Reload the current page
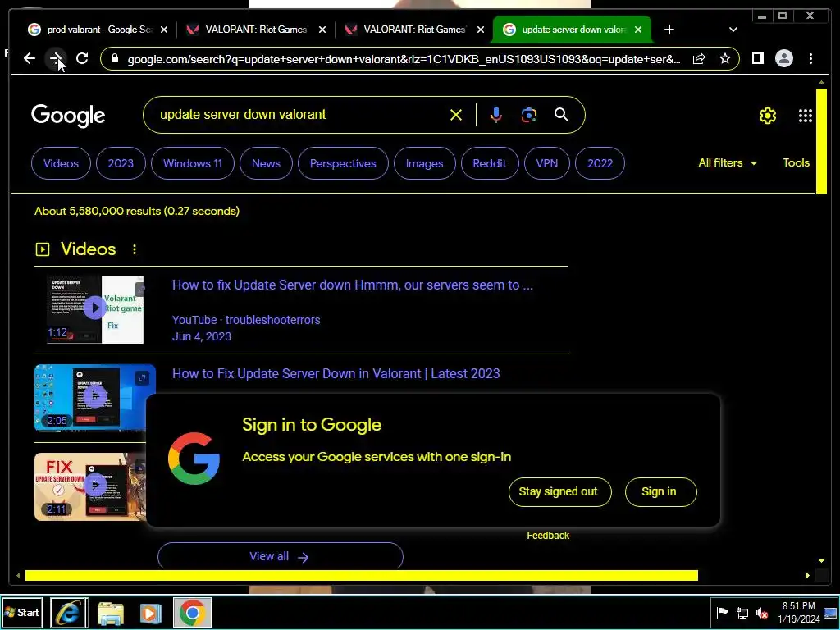This screenshot has height=630, width=840. point(82,58)
